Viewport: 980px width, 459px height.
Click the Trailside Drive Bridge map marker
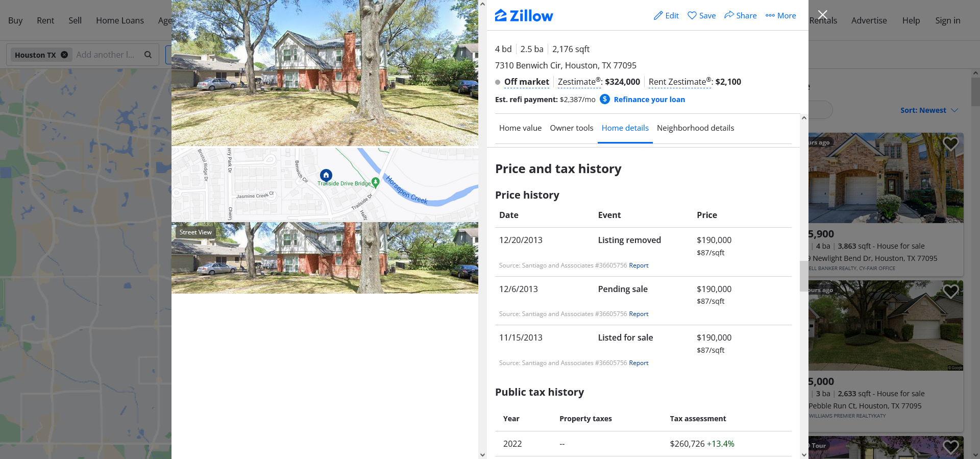pyautogui.click(x=376, y=182)
